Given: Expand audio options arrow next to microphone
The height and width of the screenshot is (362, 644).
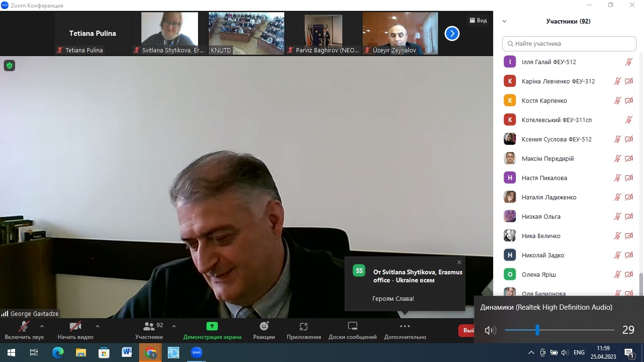Looking at the screenshot, I should (x=42, y=326).
